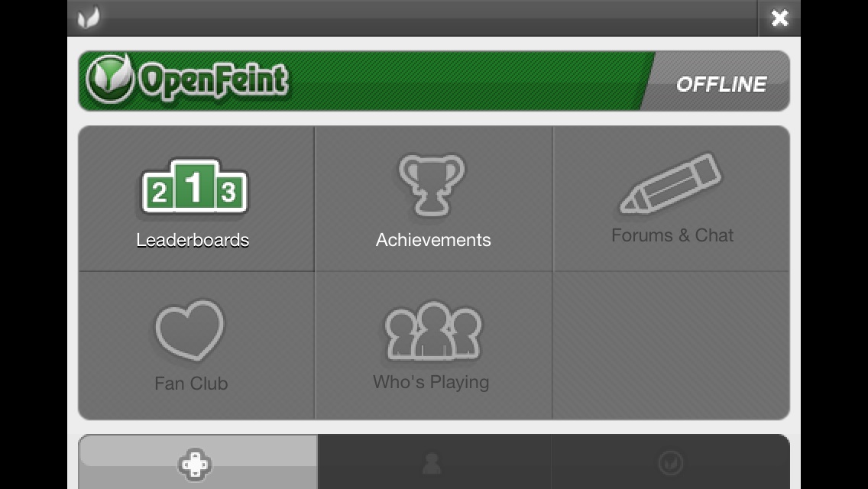Click the Forums & Chat label
Viewport: 868px width, 489px height.
point(672,235)
